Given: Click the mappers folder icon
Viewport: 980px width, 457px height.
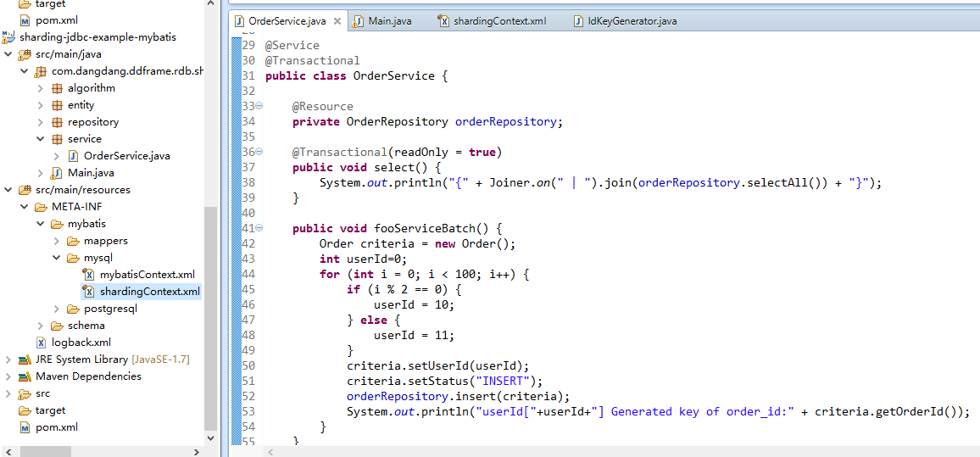Looking at the screenshot, I should pos(73,240).
